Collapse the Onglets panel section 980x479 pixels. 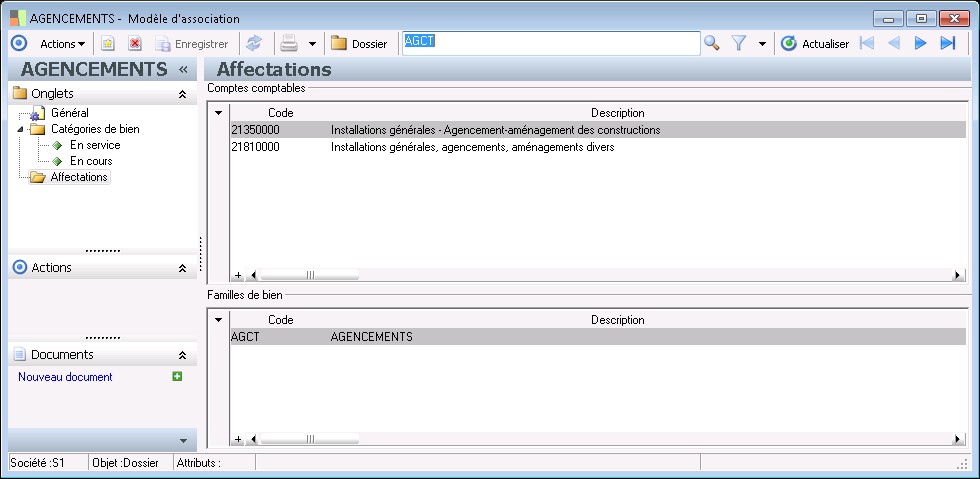pyautogui.click(x=182, y=94)
